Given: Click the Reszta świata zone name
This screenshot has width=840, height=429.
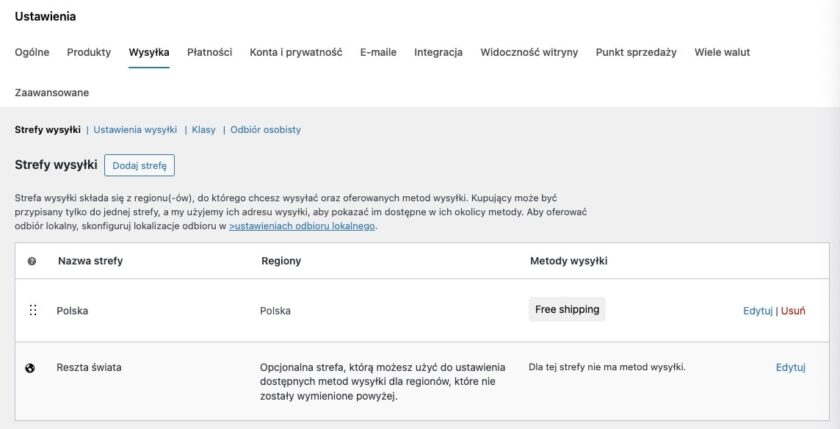Looking at the screenshot, I should point(89,367).
